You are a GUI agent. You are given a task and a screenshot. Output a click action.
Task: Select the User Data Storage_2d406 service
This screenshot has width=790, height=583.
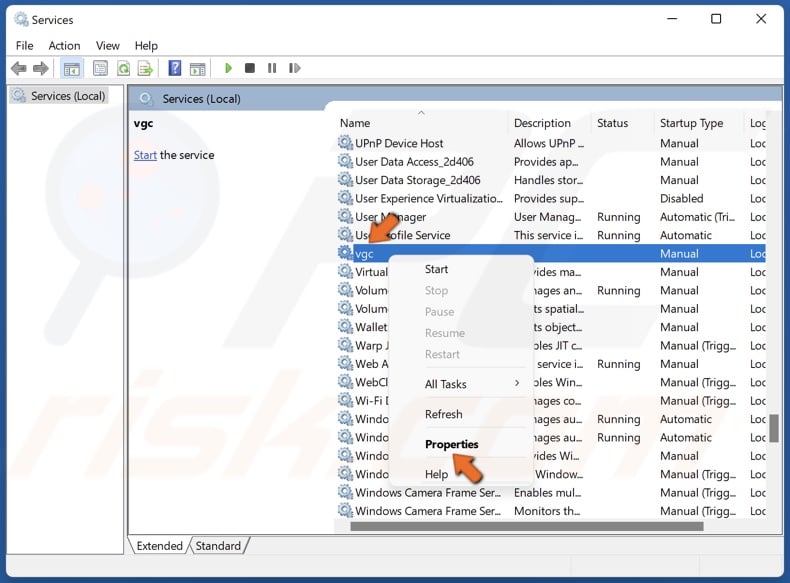[x=418, y=180]
